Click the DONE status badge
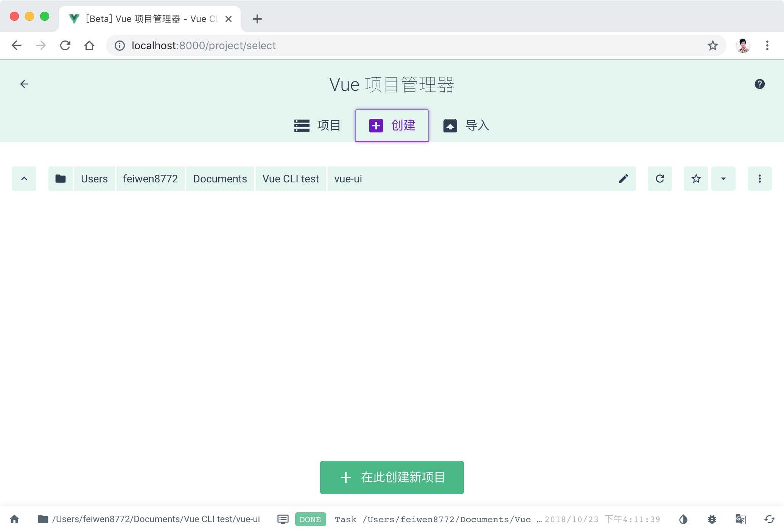Screen dimensions: 784x532 310,520
